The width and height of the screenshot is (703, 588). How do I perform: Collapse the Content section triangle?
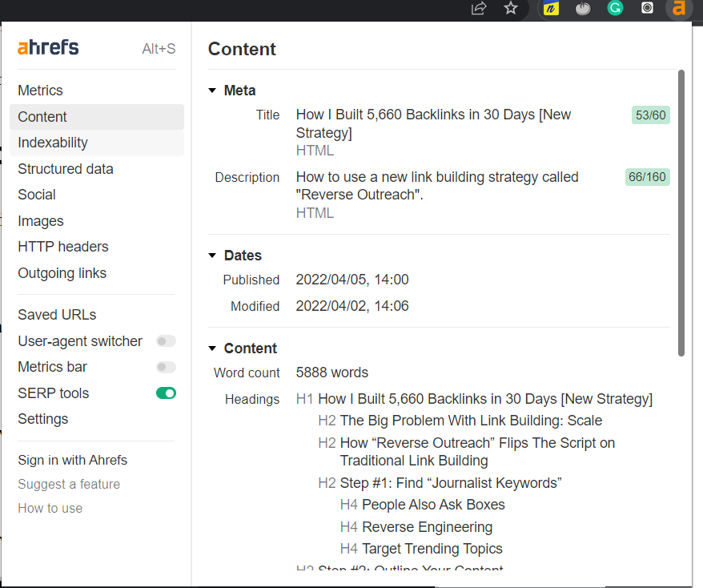click(x=212, y=348)
